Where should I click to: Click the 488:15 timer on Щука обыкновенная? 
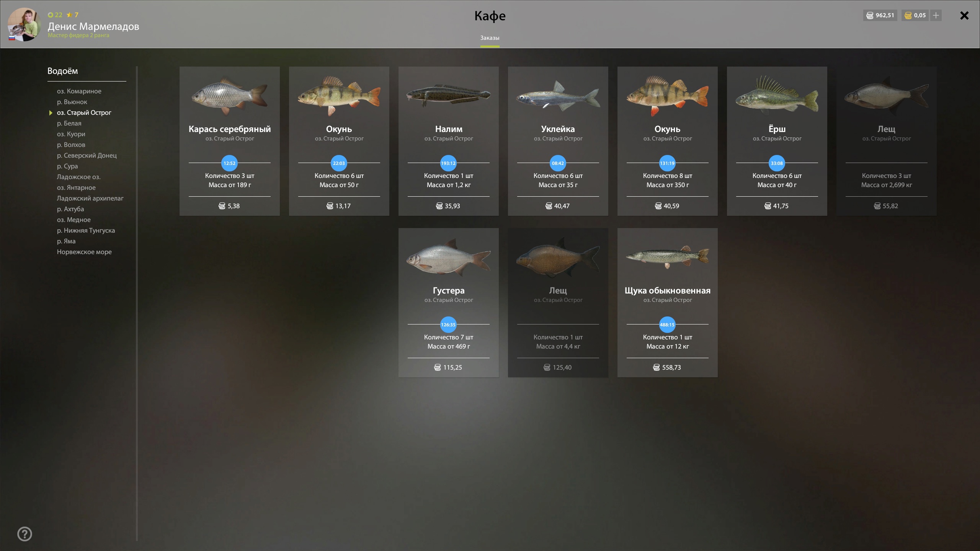[x=667, y=324]
